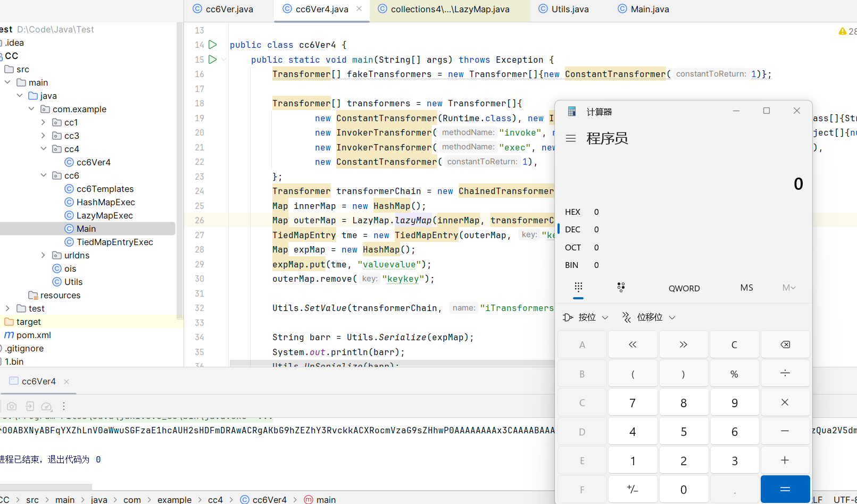
Task: Collapse the main folder in project tree
Action: pyautogui.click(x=7, y=82)
